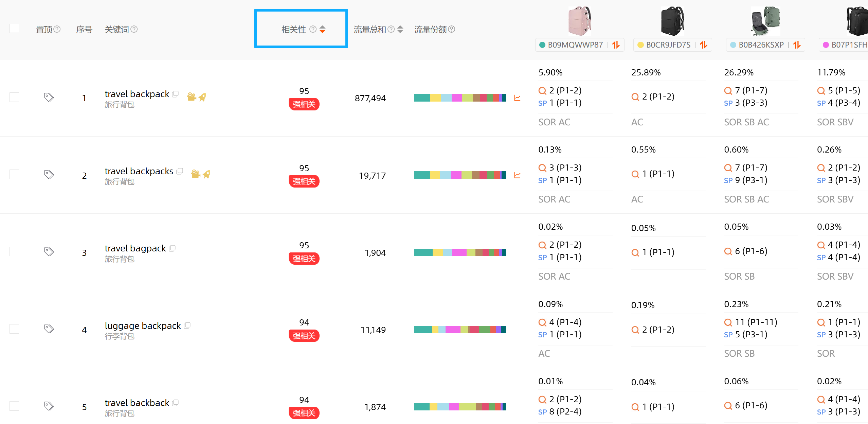Toggle the select-all checkbox in header
Screen dimensions: 868x424
click(x=14, y=29)
